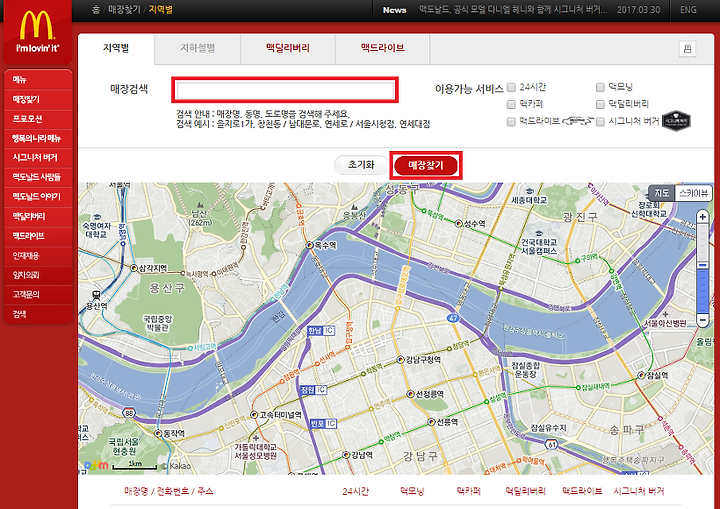Open 맥도날드 이야기 in the sidebar

tap(38, 197)
